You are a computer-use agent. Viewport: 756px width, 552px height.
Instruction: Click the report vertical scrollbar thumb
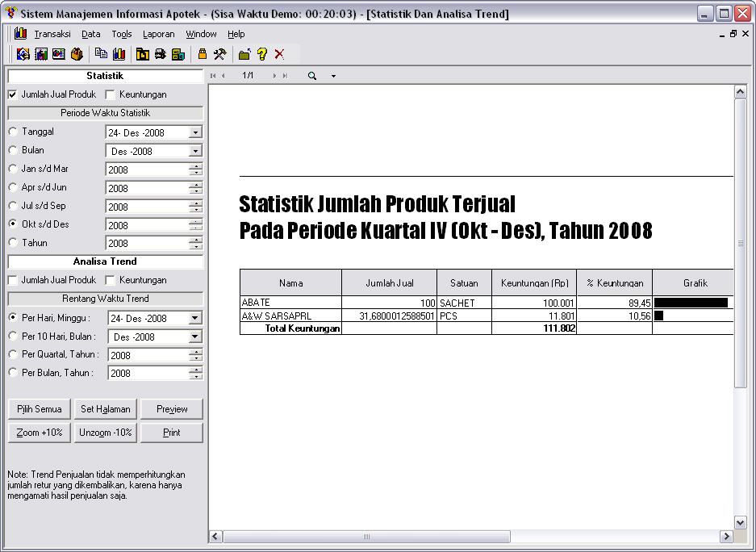click(740, 243)
